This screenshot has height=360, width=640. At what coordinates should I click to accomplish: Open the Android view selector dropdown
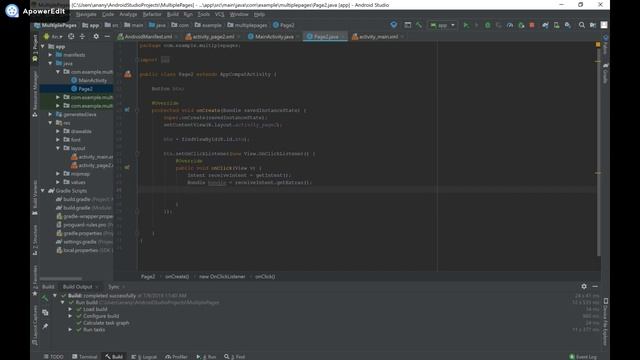(53, 36)
